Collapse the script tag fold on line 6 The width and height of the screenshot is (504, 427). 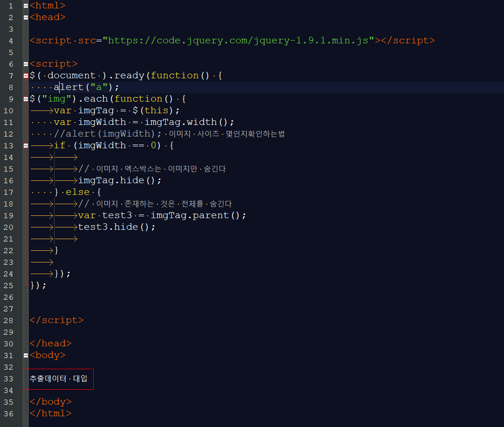(x=26, y=64)
